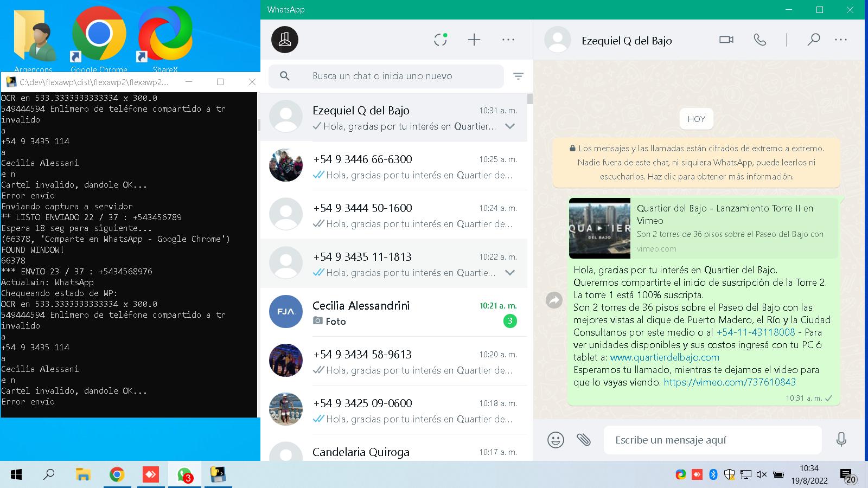Click profile photo of +54 9 3434 58-9613

[x=286, y=361]
